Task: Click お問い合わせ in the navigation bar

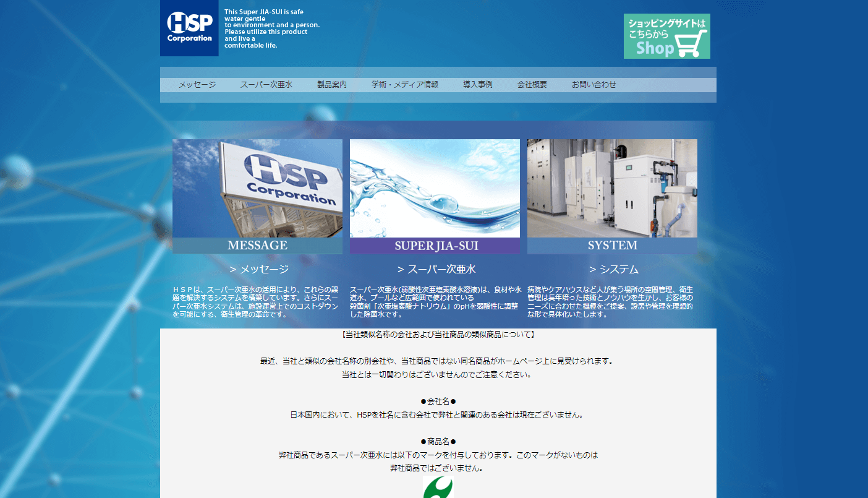Action: pyautogui.click(x=594, y=85)
